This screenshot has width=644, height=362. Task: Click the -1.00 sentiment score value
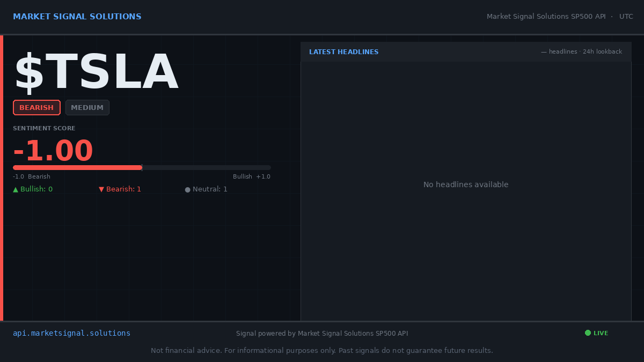(x=53, y=151)
